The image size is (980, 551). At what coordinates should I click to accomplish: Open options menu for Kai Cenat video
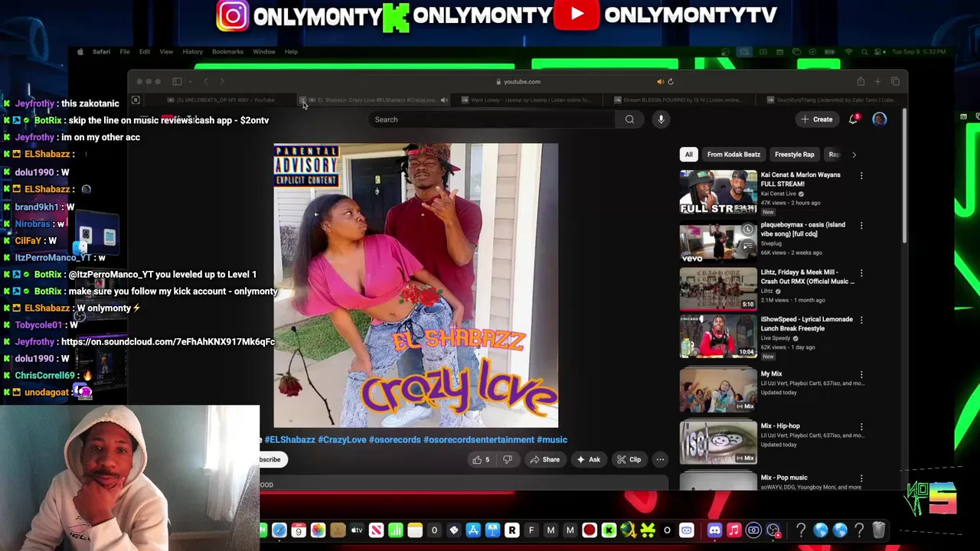tap(861, 176)
